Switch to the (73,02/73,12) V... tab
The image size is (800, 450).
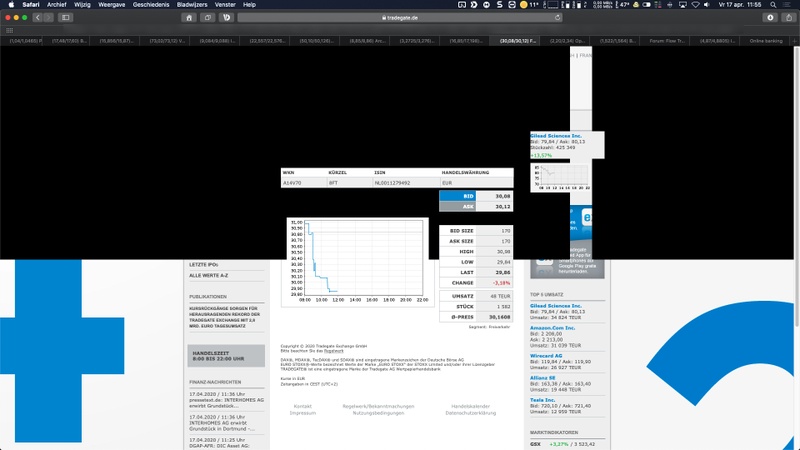pyautogui.click(x=167, y=41)
